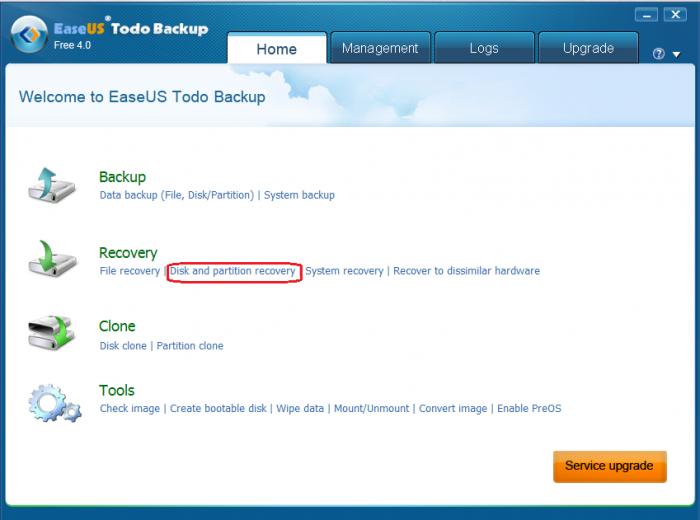Screen dimensions: 700x520
Task: Open Check image tool
Action: pos(129,408)
